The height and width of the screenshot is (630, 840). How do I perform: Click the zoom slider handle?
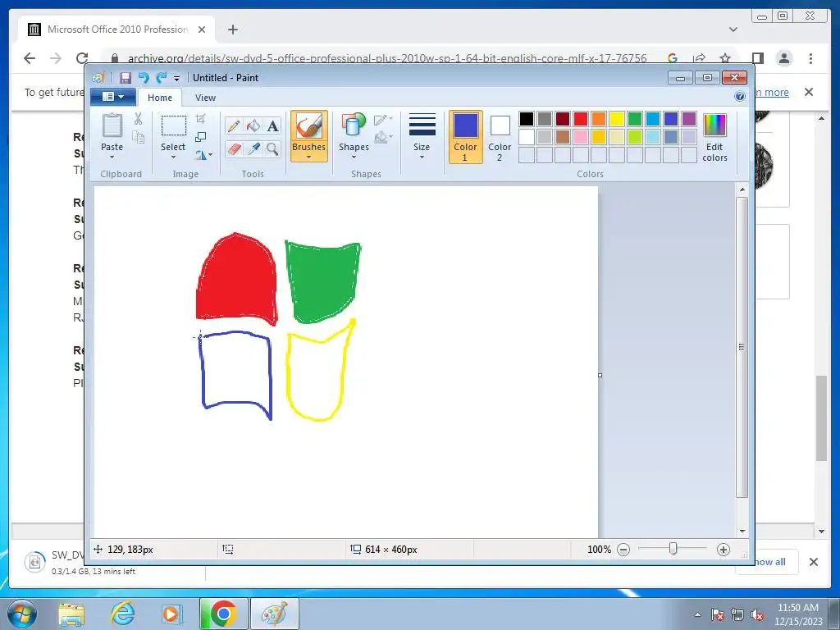point(673,549)
